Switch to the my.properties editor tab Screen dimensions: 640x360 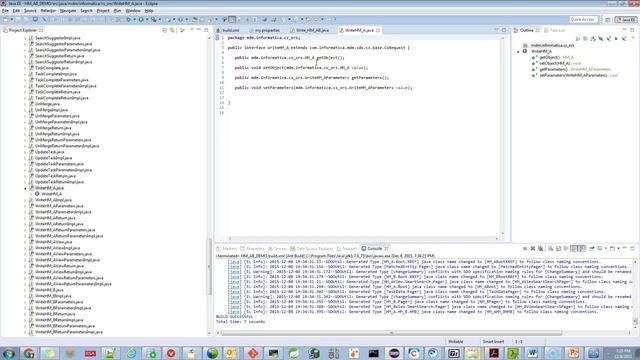[x=267, y=30]
